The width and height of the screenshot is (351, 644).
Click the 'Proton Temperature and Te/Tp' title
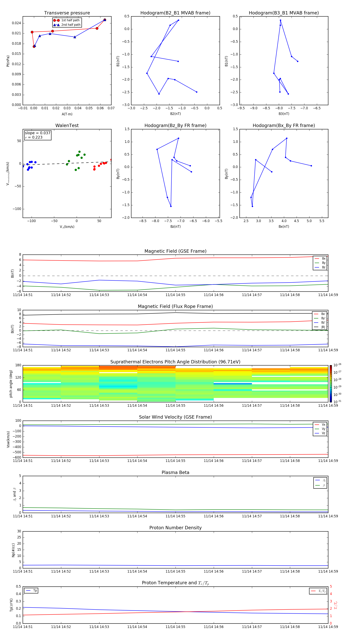pyautogui.click(x=175, y=583)
